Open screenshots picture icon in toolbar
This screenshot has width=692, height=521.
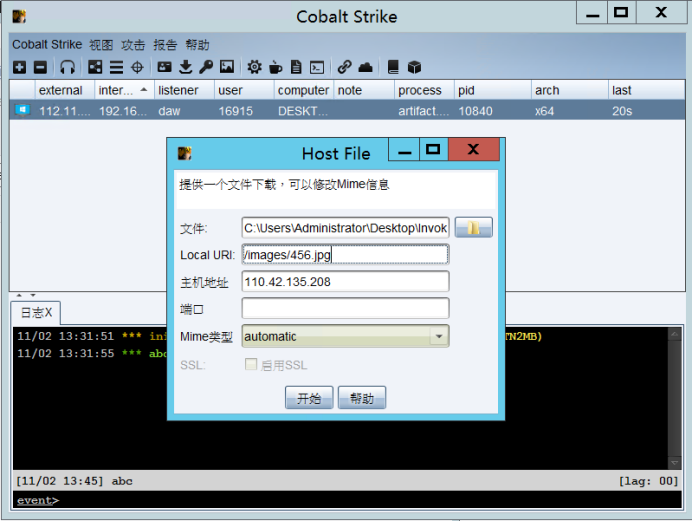[x=227, y=67]
